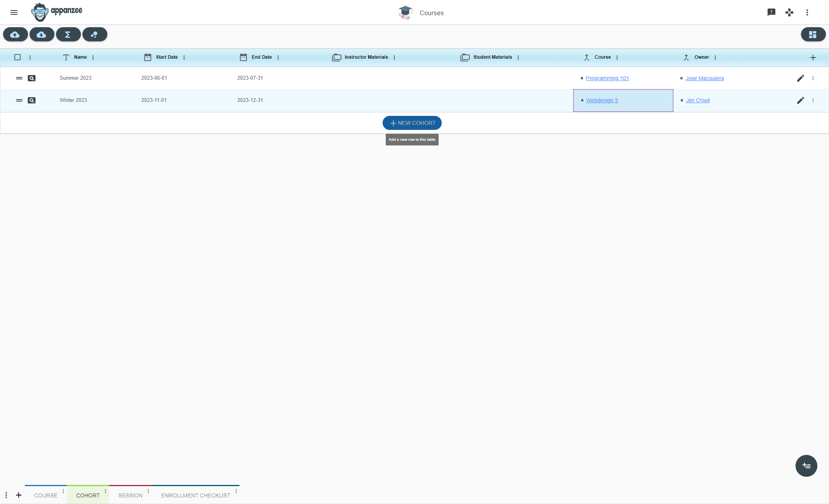Click the game controller icon in header
This screenshot has height=504, width=829.
coord(789,12)
